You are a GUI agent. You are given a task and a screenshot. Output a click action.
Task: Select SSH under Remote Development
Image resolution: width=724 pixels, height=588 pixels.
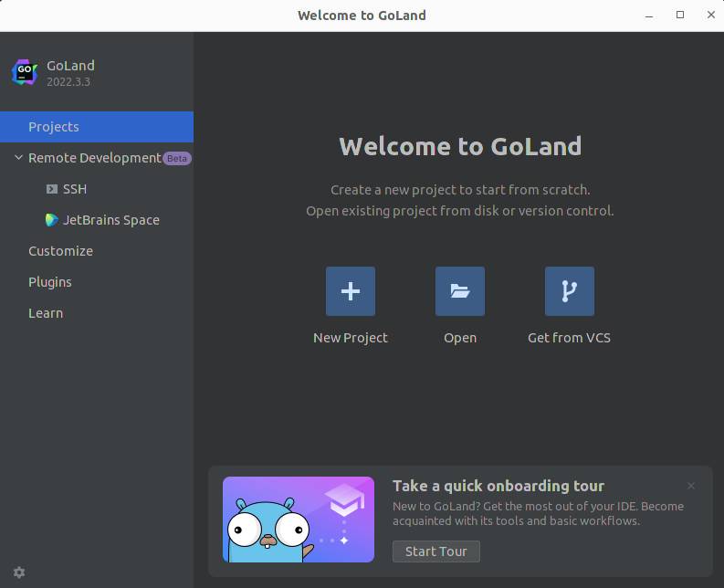point(97,189)
